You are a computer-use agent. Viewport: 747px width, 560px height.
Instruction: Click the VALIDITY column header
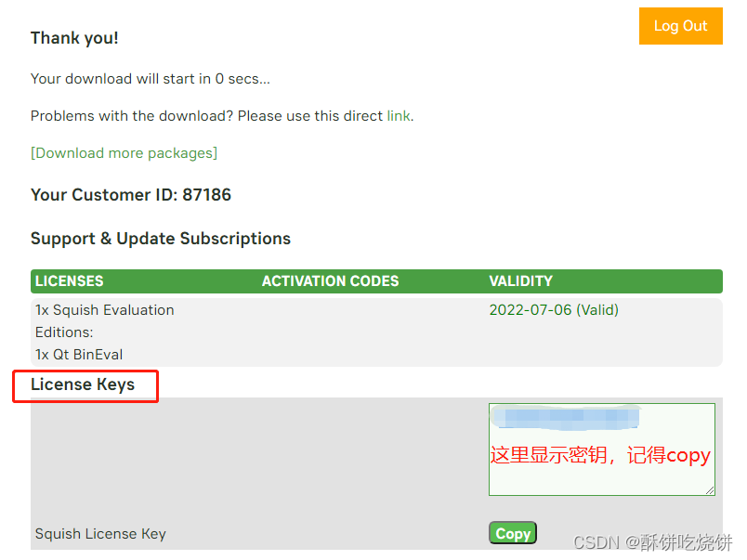[520, 281]
